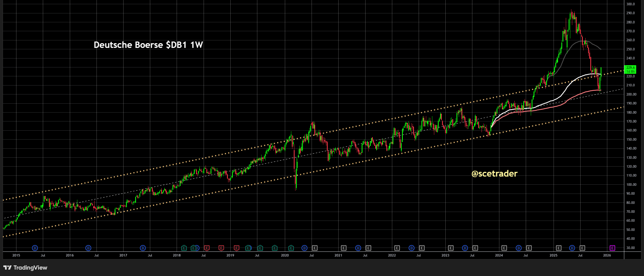Screen dimensions: 644x276
Task: Show the gray earnings marker in early 2025
Action: (x=559, y=248)
